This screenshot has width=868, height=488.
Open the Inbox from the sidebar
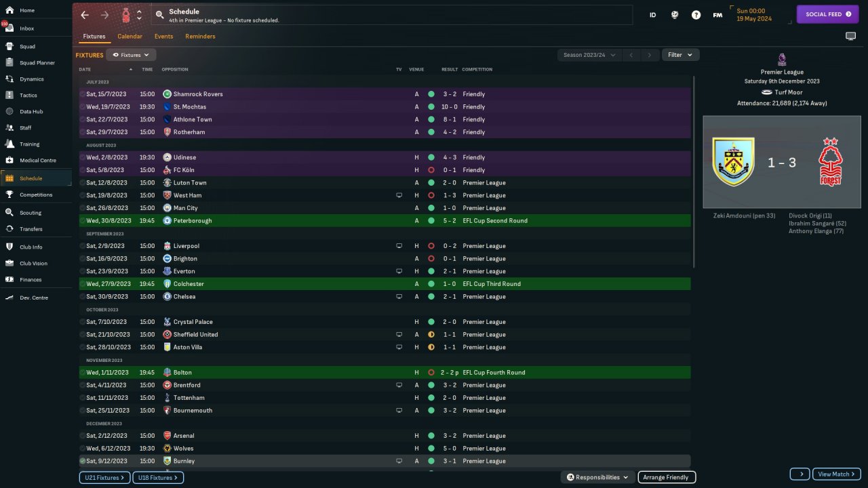point(27,28)
